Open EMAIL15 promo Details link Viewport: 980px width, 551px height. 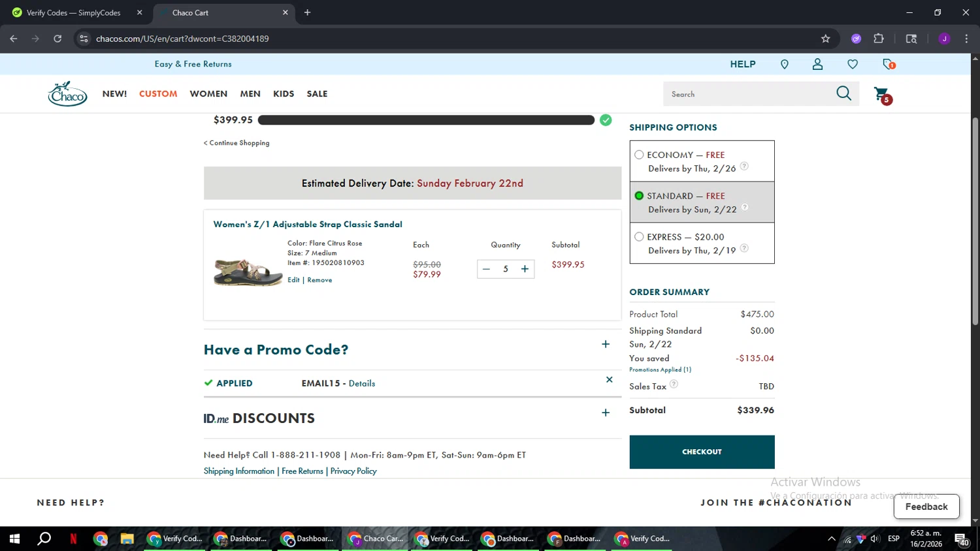pos(362,383)
